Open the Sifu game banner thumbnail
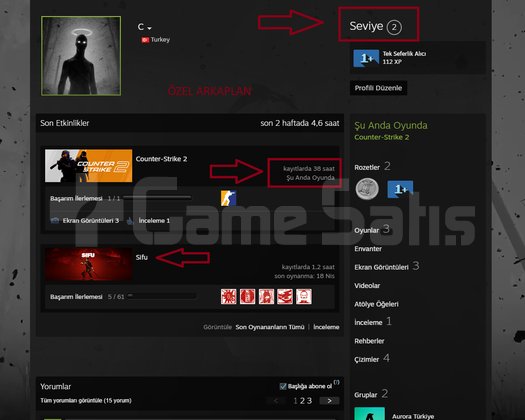This screenshot has height=420, width=525. tap(88, 264)
